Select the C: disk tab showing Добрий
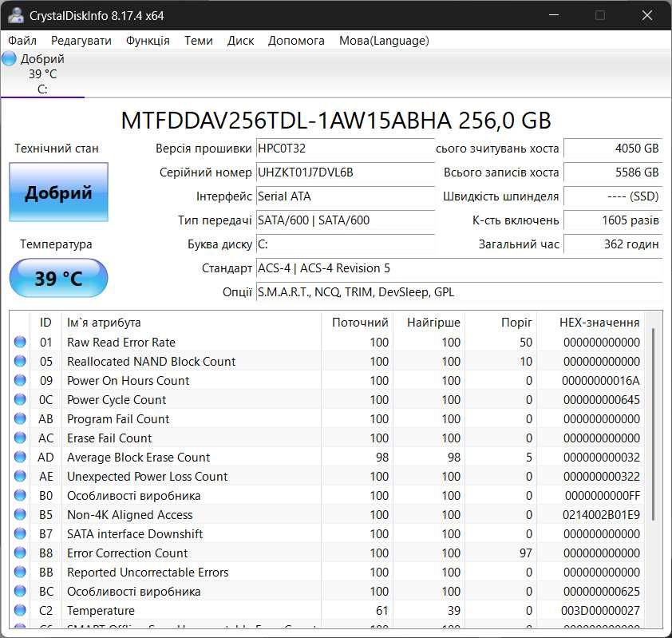 tap(42, 73)
